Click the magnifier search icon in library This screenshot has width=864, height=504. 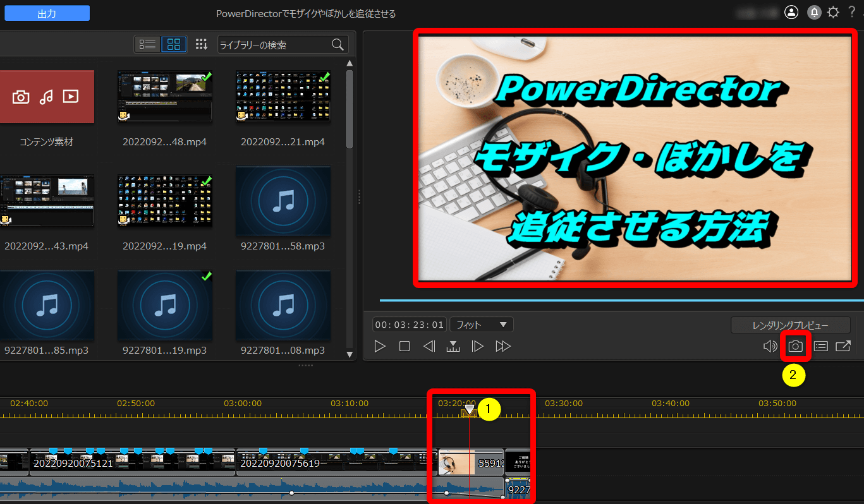(338, 44)
